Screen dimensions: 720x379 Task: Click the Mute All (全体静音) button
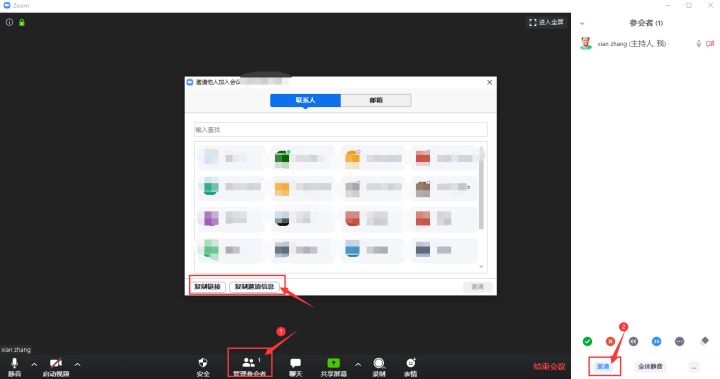650,367
